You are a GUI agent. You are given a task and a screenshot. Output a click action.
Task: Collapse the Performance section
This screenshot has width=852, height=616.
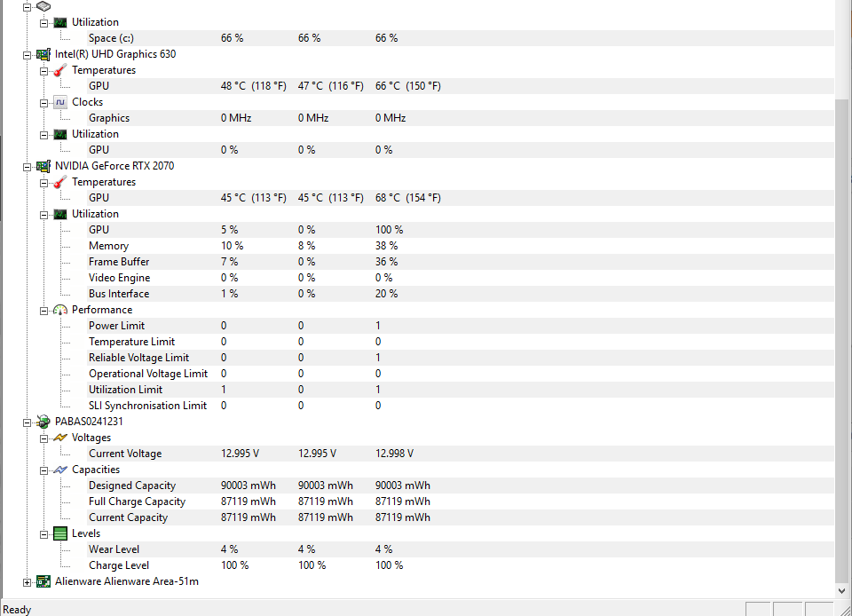coord(44,311)
